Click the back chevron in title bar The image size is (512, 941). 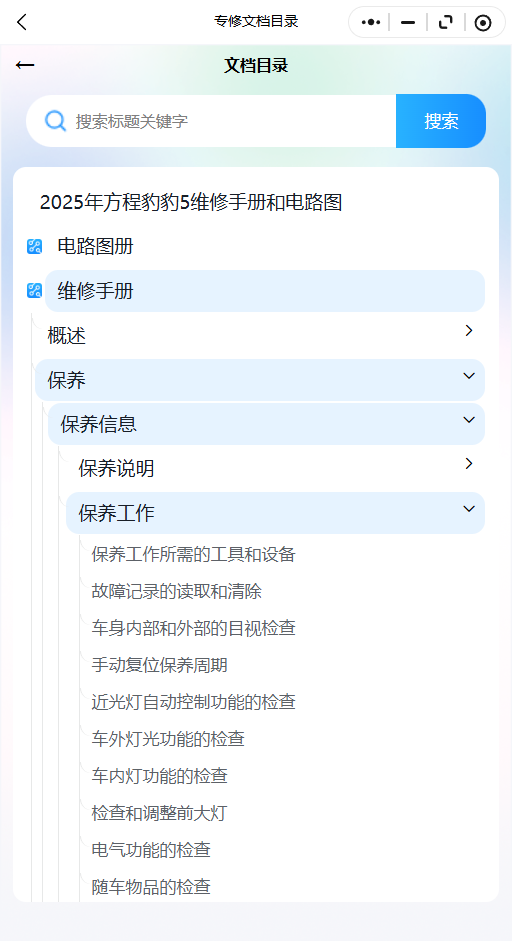(x=22, y=22)
